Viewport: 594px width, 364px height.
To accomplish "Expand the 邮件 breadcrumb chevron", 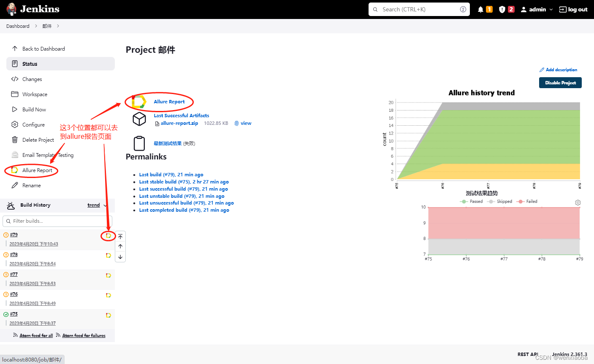I will coord(58,26).
